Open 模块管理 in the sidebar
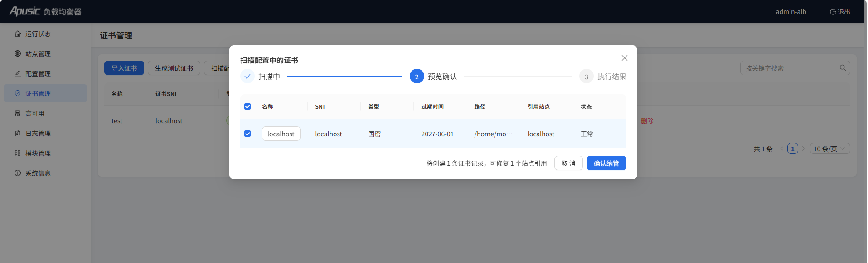This screenshot has width=868, height=263. [x=45, y=153]
